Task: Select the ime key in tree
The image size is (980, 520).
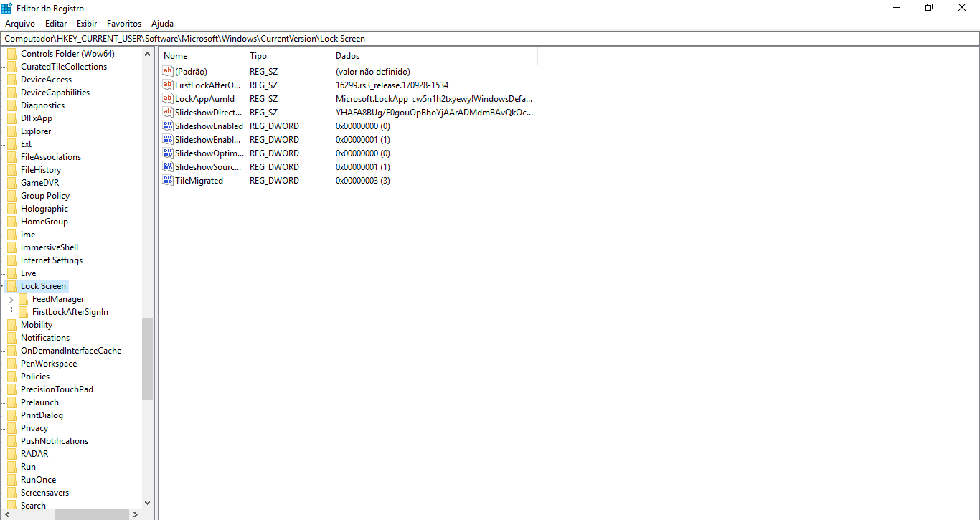Action: click(28, 235)
